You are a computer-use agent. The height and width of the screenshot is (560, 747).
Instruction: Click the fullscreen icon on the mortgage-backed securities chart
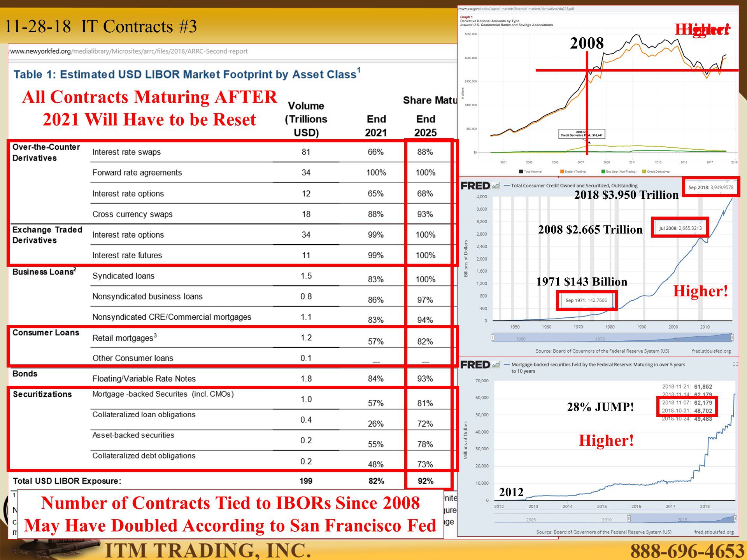(x=735, y=364)
